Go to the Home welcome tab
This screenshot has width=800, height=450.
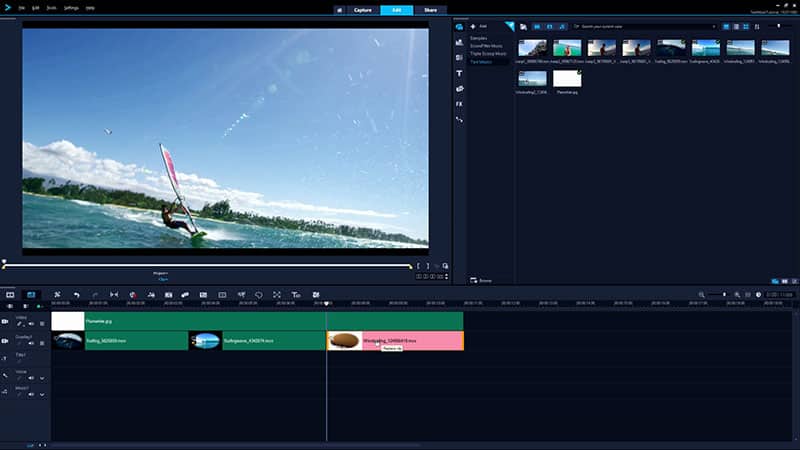339,10
